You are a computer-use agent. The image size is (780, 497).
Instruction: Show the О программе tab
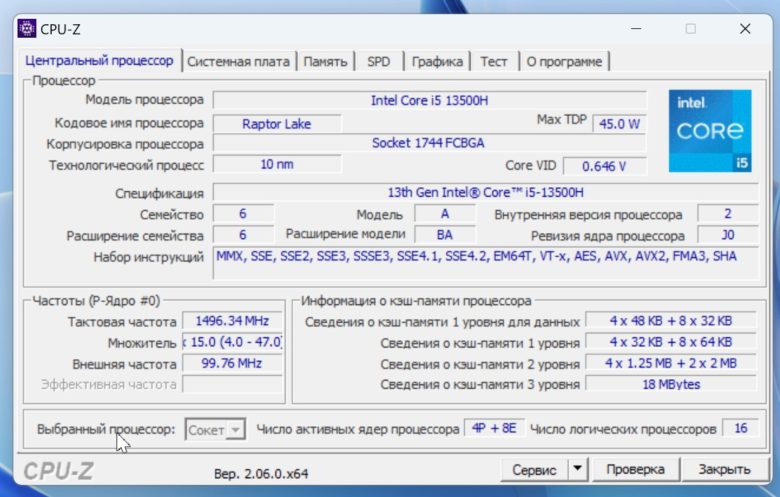pyautogui.click(x=564, y=62)
